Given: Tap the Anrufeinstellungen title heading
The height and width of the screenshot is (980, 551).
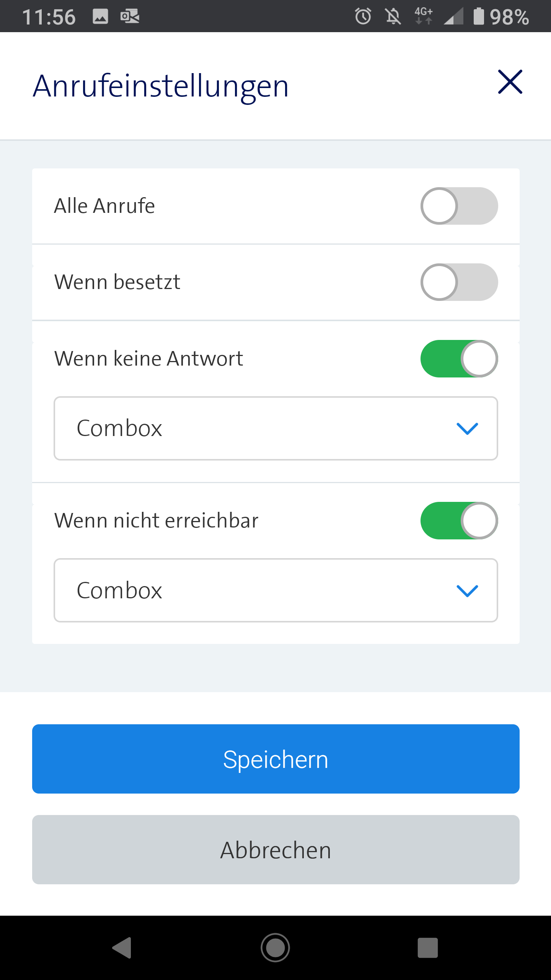Looking at the screenshot, I should pos(161,86).
